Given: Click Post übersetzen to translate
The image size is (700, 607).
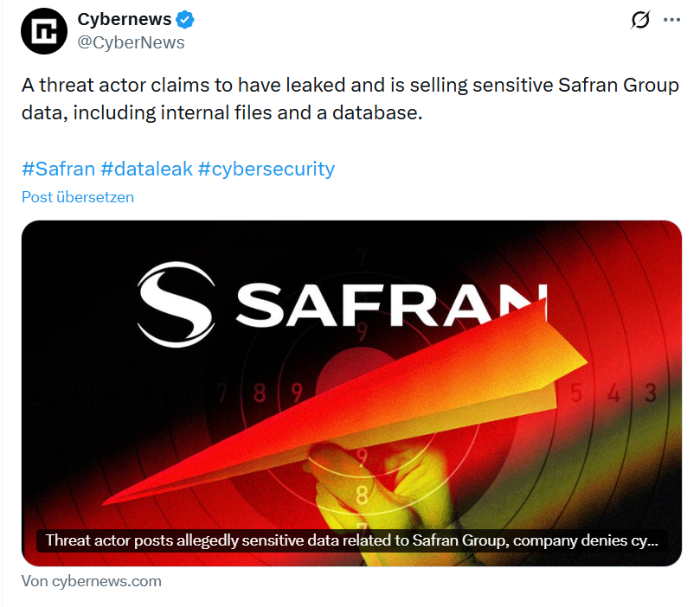Looking at the screenshot, I should coord(78,197).
